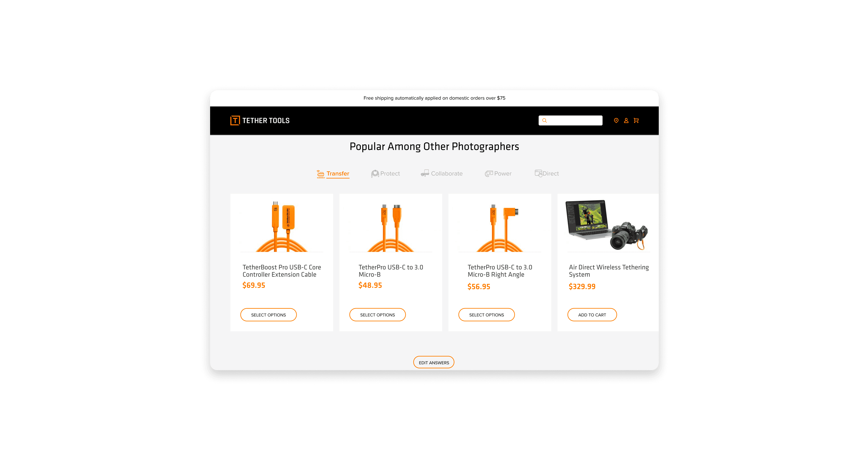
Task: Click the Direct category icon
Action: pyautogui.click(x=538, y=173)
